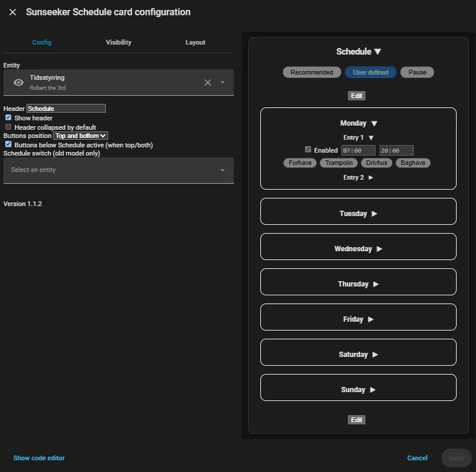Screen dimensions: 476x472
Task: Clear the Tidsstyrring entity selection
Action: (207, 83)
